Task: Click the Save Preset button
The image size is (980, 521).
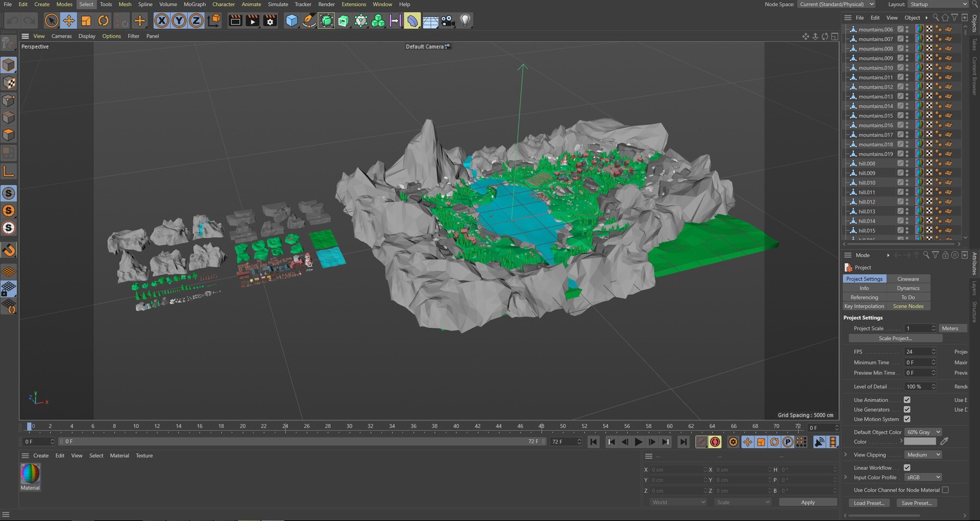Action: [916, 503]
